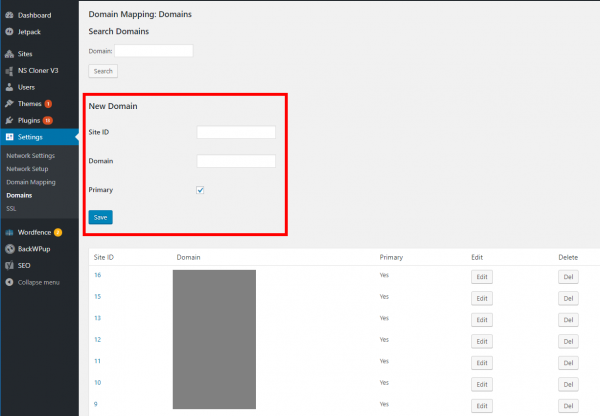Focus the Search Domains domain field

pyautogui.click(x=154, y=51)
